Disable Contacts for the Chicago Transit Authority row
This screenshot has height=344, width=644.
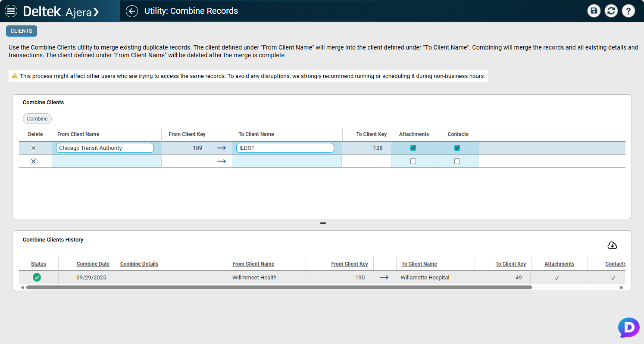[x=457, y=148]
